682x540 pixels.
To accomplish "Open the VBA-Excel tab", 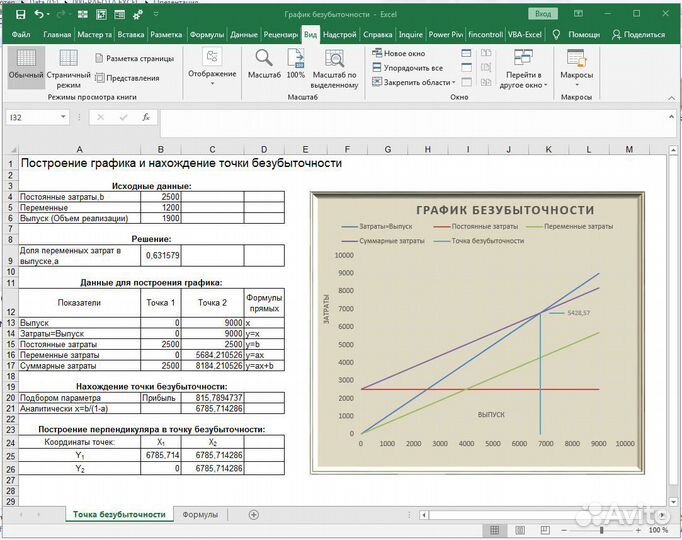I will (525, 34).
